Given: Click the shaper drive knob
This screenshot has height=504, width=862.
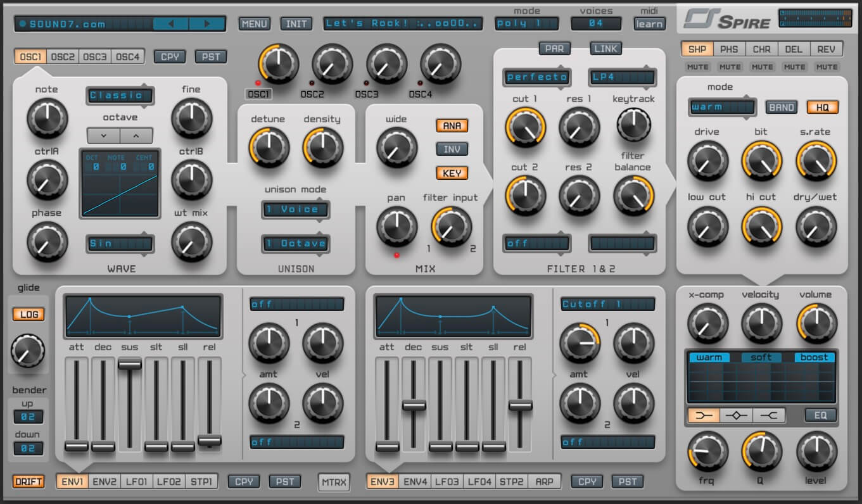Looking at the screenshot, I should [x=707, y=160].
